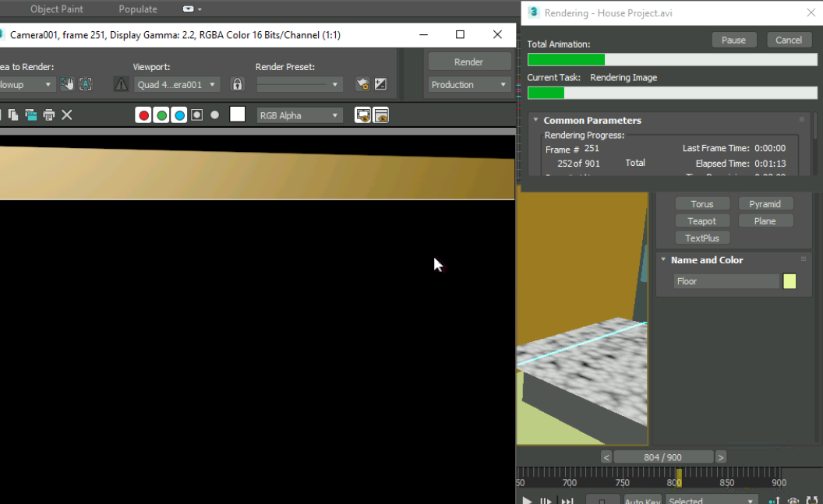
Task: Toggle monochrome display mode
Action: click(x=216, y=115)
